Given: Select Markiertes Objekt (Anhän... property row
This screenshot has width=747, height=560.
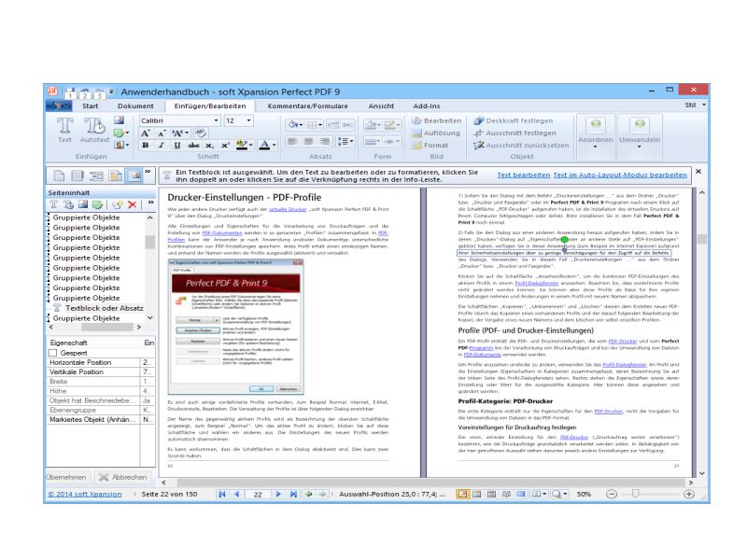Looking at the screenshot, I should point(100,419).
